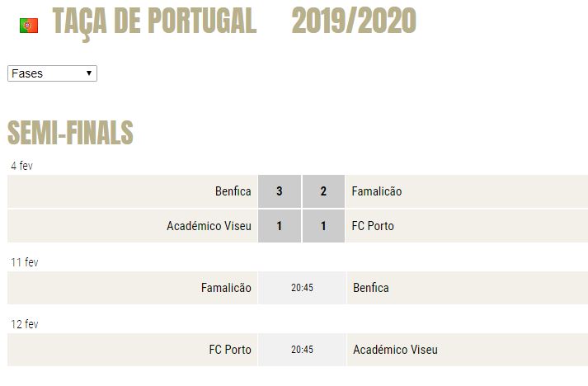Click the Fases dropdown arrow
Viewport: 588px width, 386px height.
(x=89, y=73)
